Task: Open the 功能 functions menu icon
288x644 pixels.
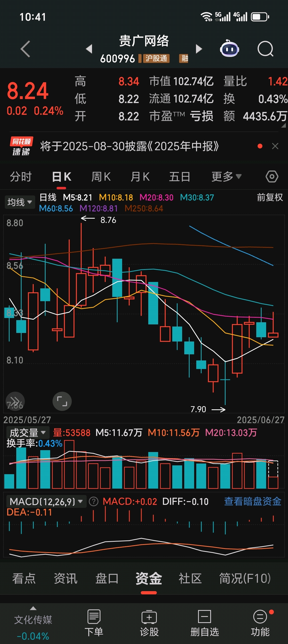Action: pyautogui.click(x=260, y=617)
